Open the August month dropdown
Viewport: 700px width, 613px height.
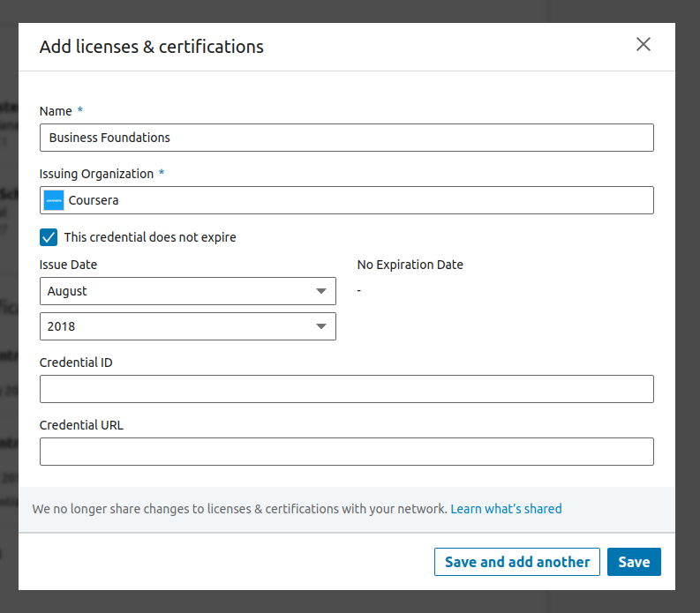[187, 291]
